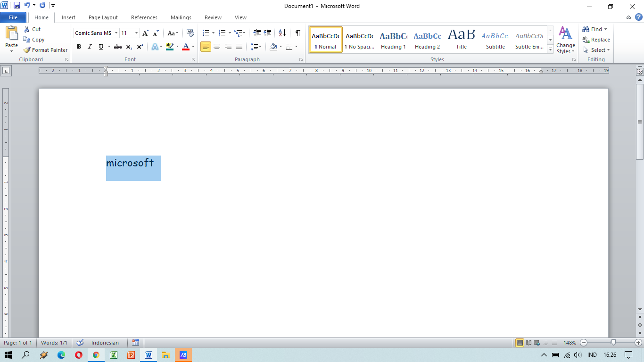Open the File tab
Image resolution: width=644 pixels, height=362 pixels.
(13, 17)
